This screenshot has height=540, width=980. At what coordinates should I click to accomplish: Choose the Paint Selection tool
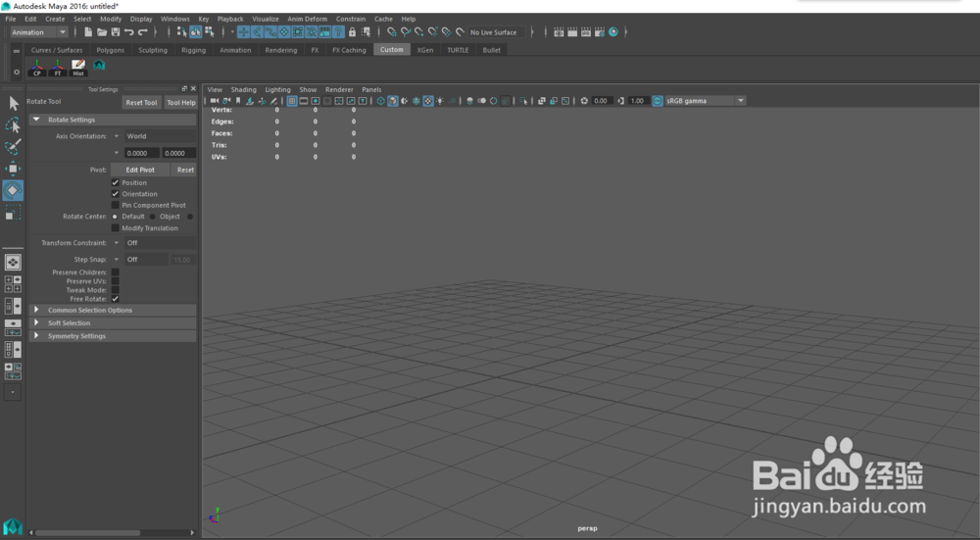tap(13, 147)
